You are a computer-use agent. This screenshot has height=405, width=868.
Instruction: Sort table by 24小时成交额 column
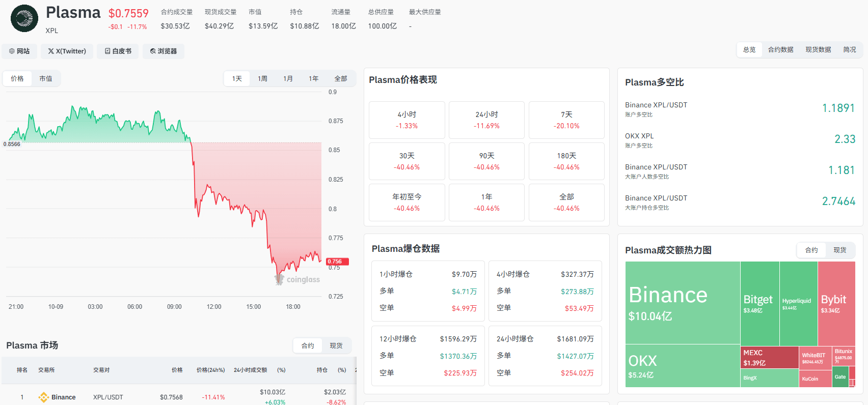click(x=250, y=370)
